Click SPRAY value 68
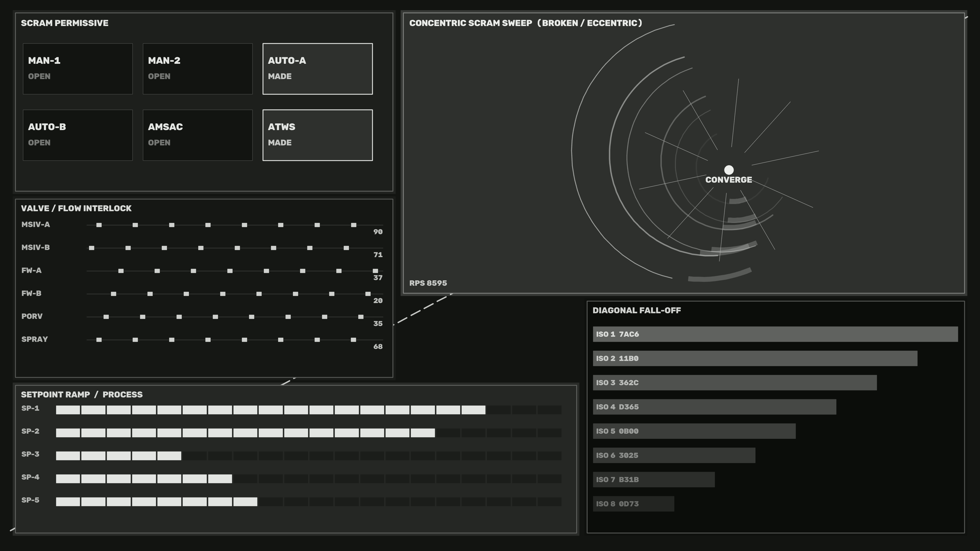This screenshot has height=551, width=980. coord(378,346)
